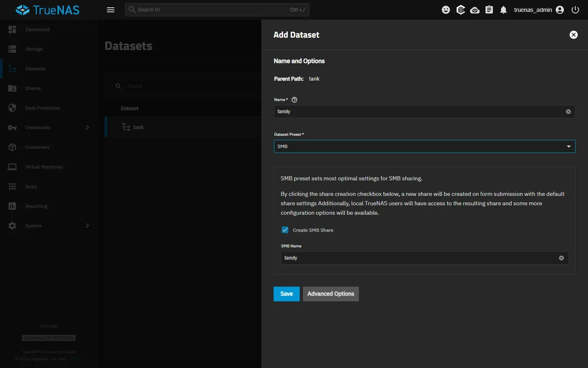Viewport: 588px width, 368px height.
Task: Open the Reporting chart icon in sidebar
Action: click(12, 206)
